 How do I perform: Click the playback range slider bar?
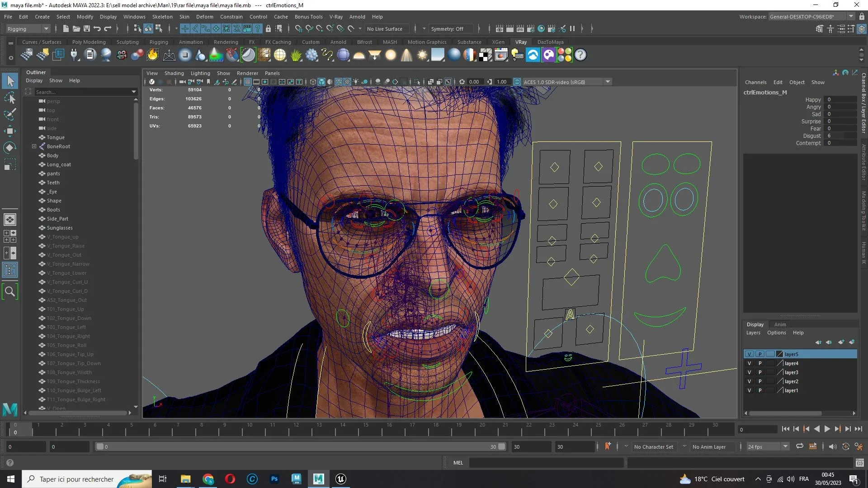coord(298,446)
